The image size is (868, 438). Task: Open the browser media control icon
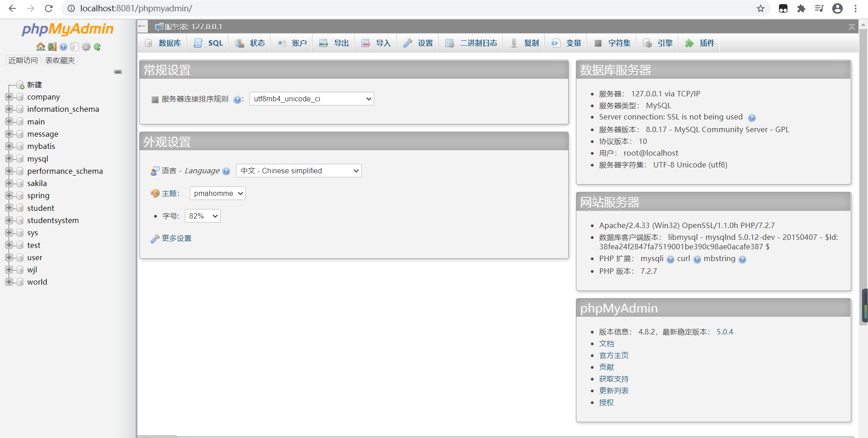click(819, 9)
